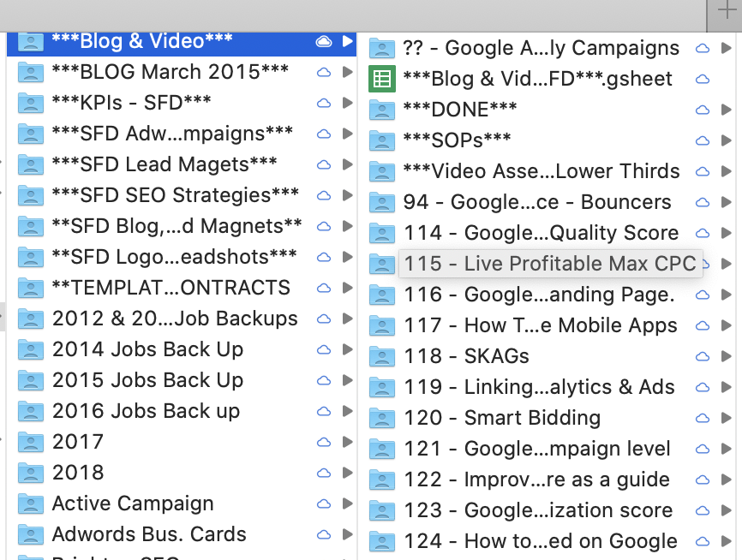
Task: Click the Adwords Bus. Cards folder icon
Action: coord(31,534)
